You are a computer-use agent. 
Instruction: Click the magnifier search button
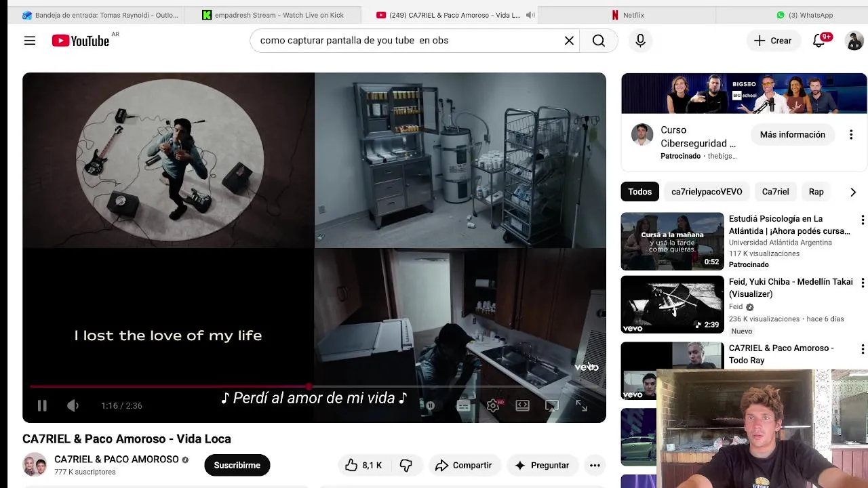pyautogui.click(x=599, y=41)
